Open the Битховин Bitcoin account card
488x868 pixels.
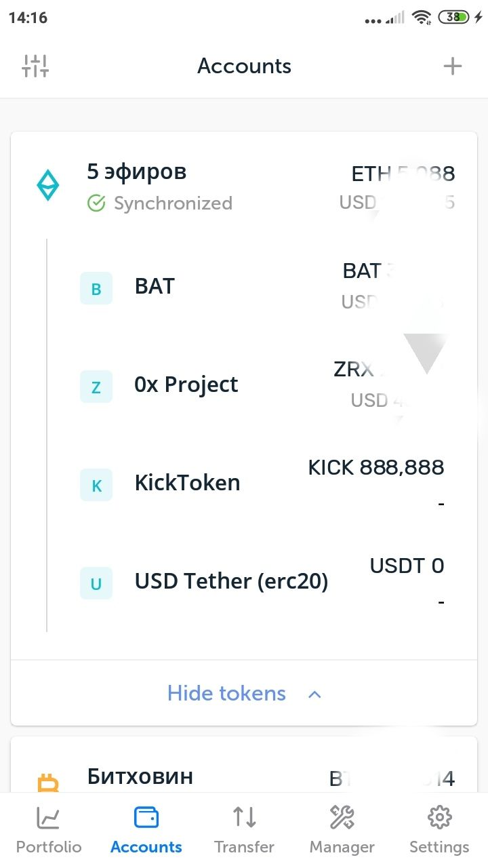[x=244, y=765]
